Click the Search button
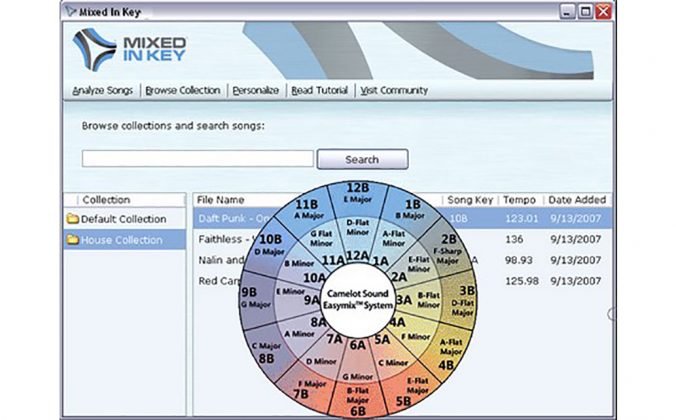The image size is (676, 420). (362, 160)
